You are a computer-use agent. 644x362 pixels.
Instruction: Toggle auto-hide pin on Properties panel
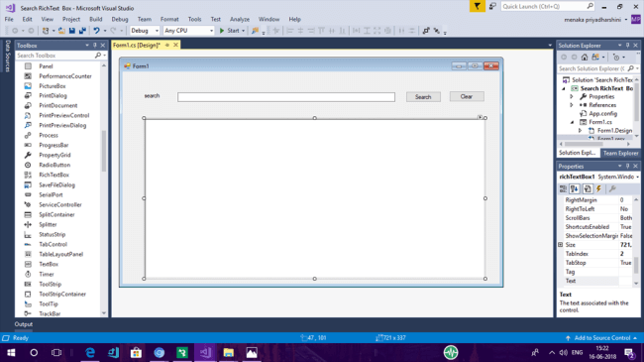click(627, 167)
